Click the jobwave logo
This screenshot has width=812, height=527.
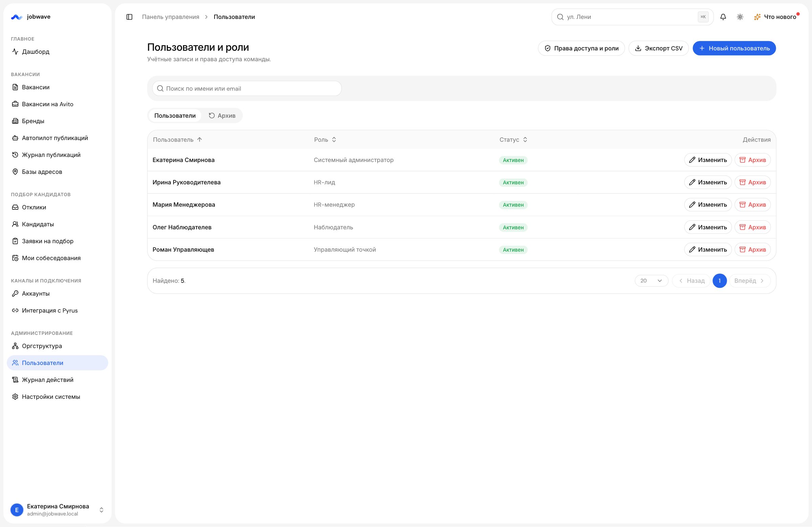click(x=30, y=17)
